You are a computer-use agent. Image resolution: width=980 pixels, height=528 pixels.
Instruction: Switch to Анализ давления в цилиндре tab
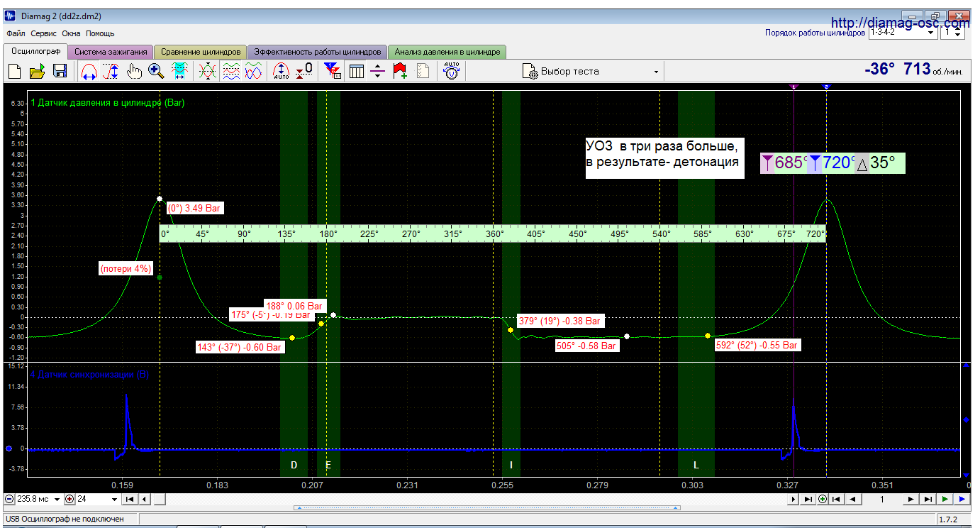click(x=447, y=52)
